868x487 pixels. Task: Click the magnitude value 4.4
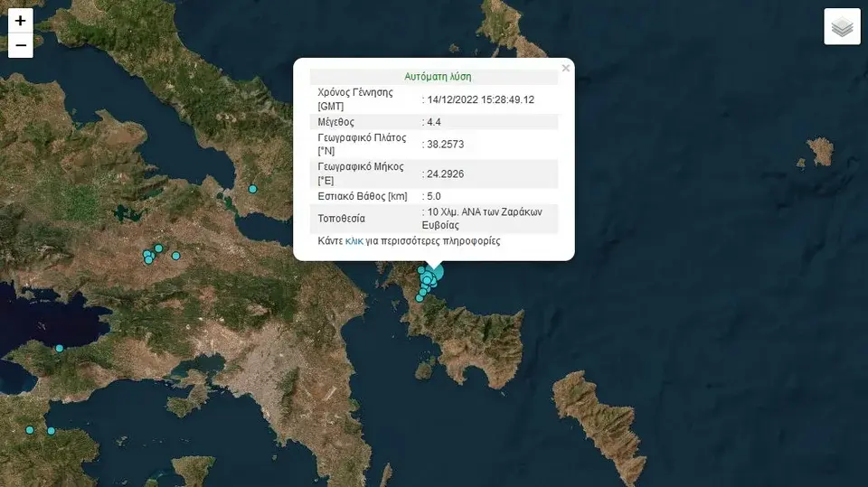click(434, 121)
